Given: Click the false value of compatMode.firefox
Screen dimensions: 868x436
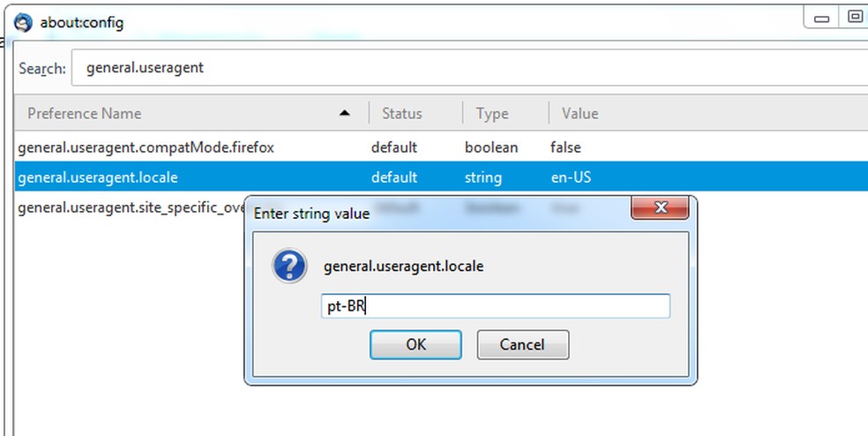Looking at the screenshot, I should point(565,147).
